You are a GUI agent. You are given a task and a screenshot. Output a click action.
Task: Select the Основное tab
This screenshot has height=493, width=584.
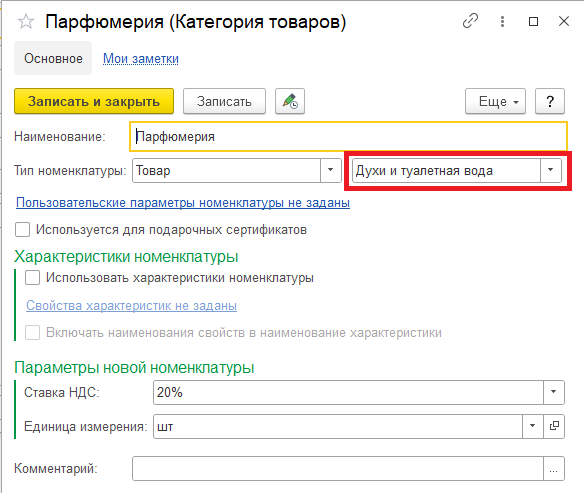53,58
